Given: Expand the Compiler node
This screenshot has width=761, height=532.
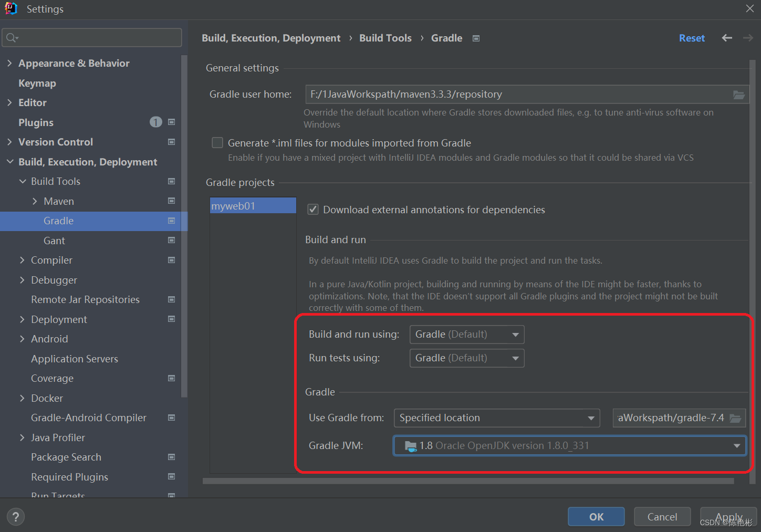Looking at the screenshot, I should tap(22, 260).
